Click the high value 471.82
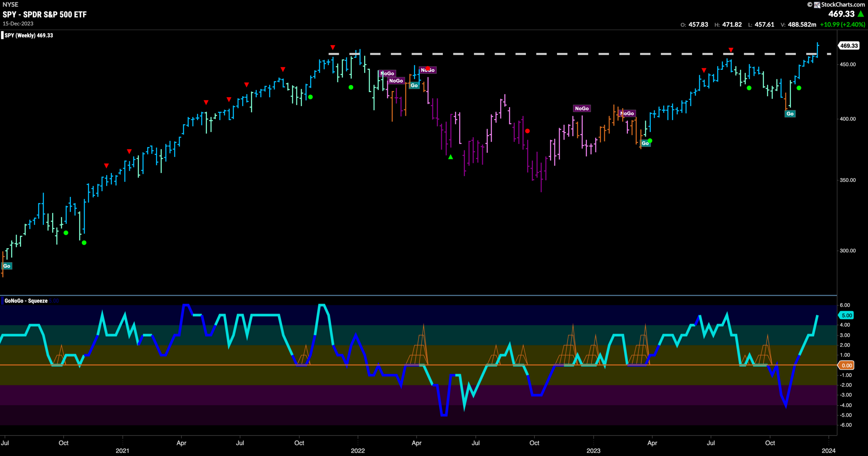 pos(732,25)
